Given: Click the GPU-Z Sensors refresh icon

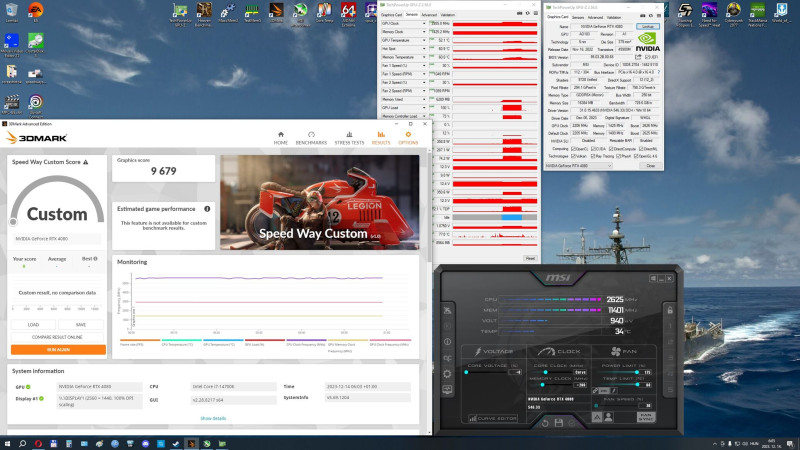Looking at the screenshot, I should pyautogui.click(x=528, y=13).
